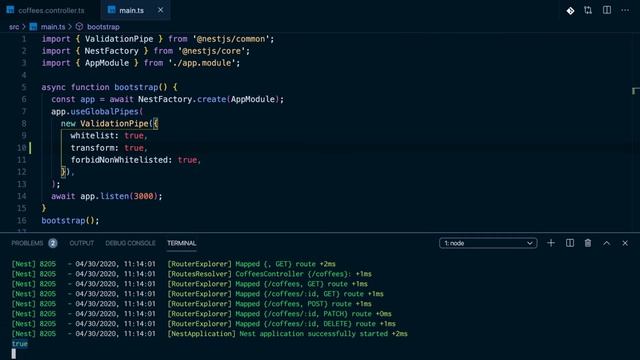The height and width of the screenshot is (360, 640).
Task: Split the editor to the right
Action: [x=607, y=10]
